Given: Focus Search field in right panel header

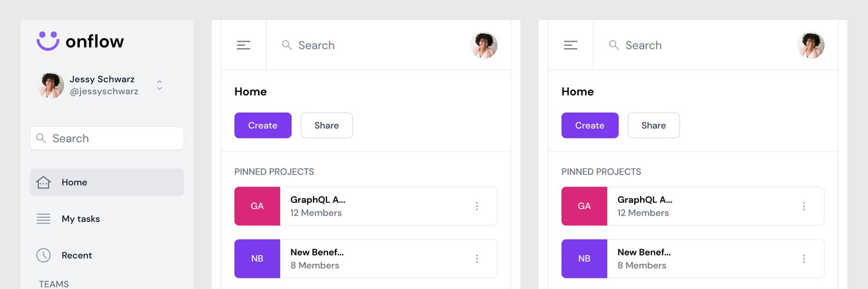Looking at the screenshot, I should [695, 45].
